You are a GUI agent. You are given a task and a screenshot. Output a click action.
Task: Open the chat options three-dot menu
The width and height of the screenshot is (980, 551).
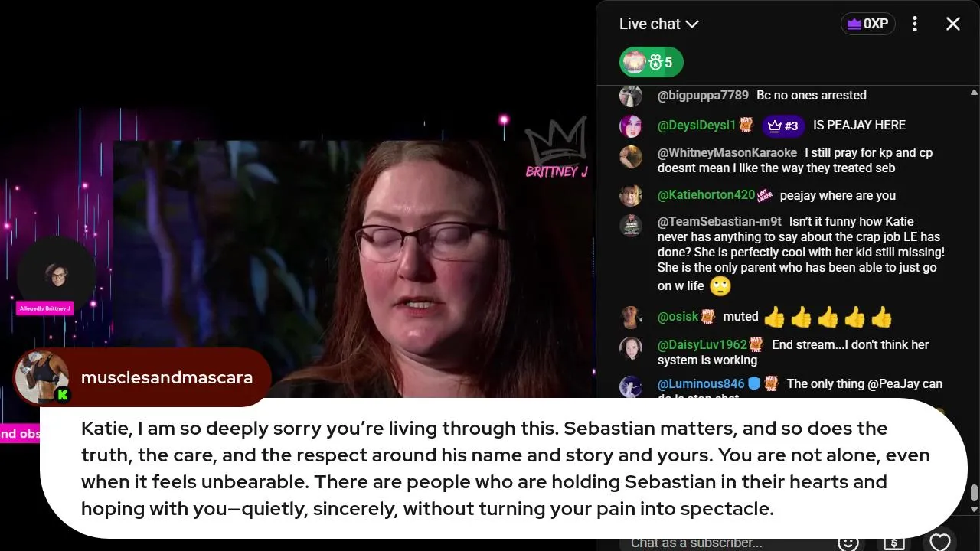coord(914,24)
